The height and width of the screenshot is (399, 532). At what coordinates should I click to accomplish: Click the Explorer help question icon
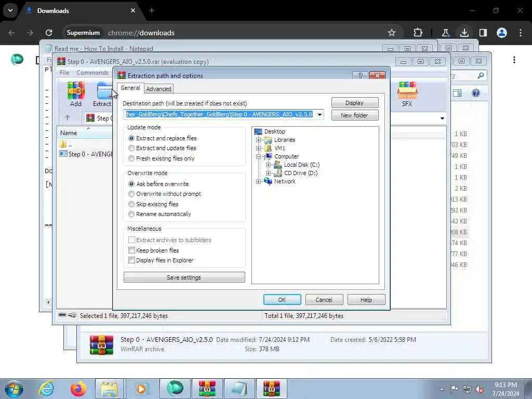pos(476,93)
